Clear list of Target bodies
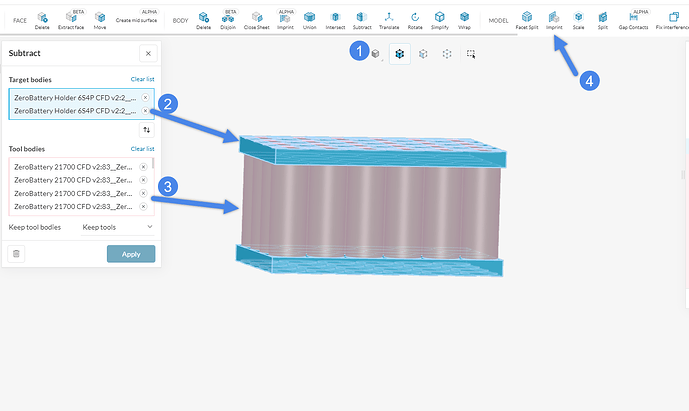Viewport: 689px width, 411px height. pos(142,79)
